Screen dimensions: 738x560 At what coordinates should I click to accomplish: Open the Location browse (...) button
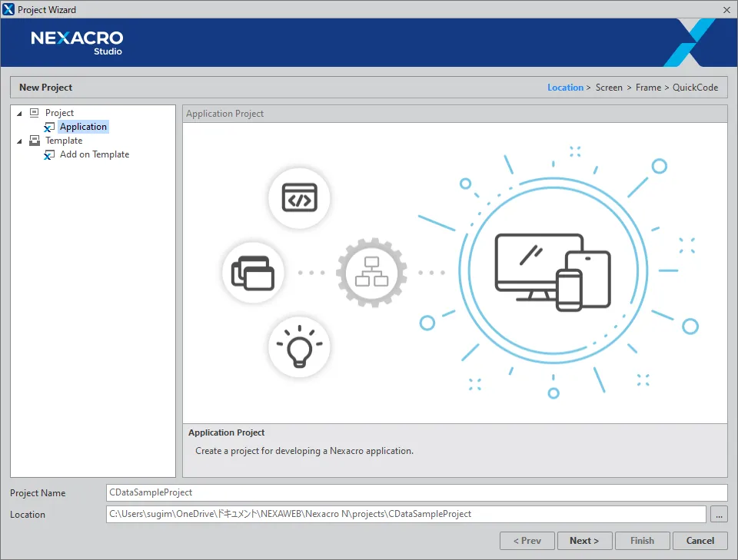(x=718, y=514)
